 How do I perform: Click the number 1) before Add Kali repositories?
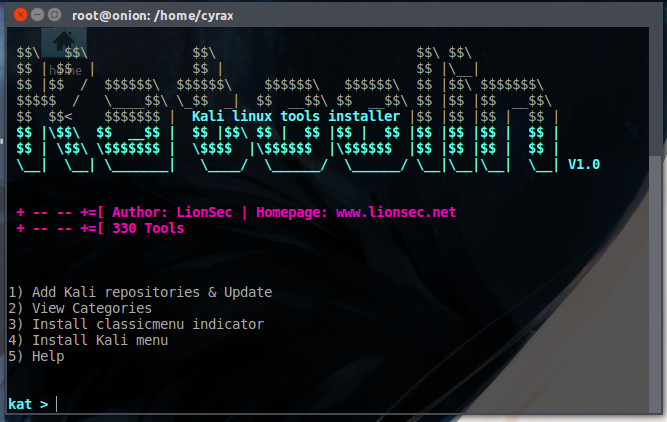(15, 292)
